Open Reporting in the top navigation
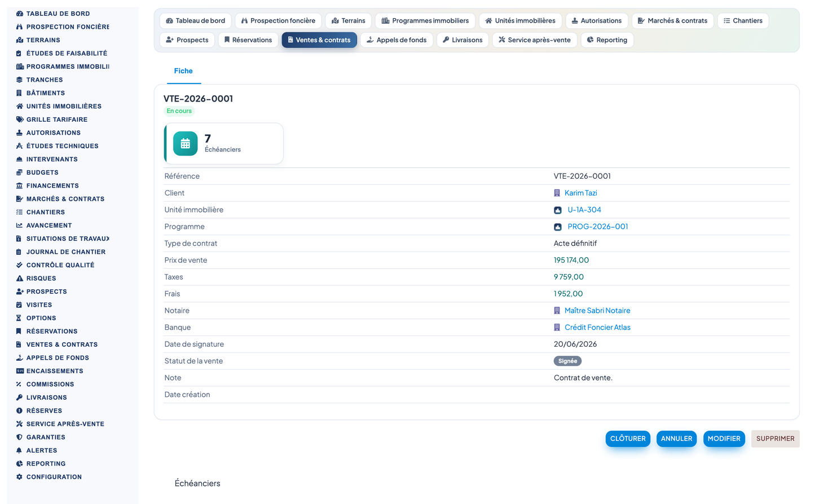Screen dimensions: 815x504 tap(607, 40)
